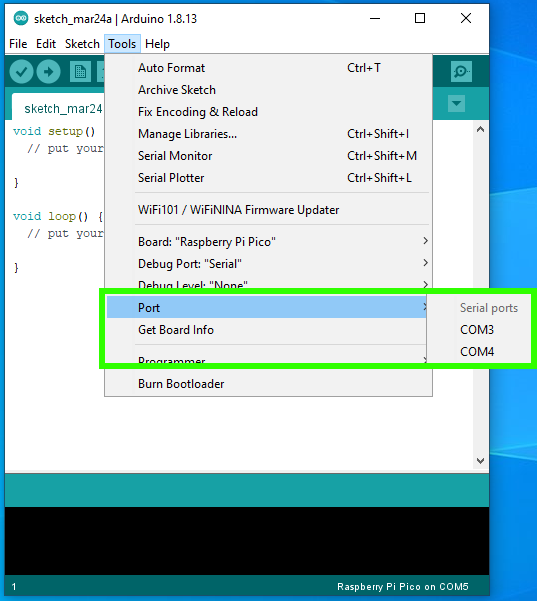Open the Help menu

[x=157, y=44]
